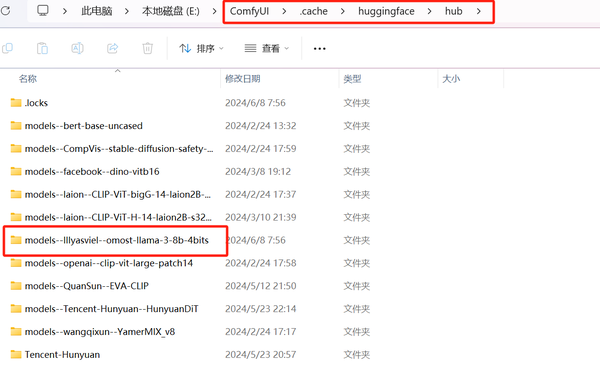This screenshot has width=600, height=371.
Task: Go to huggingface breadcrumb folder
Action: pyautogui.click(x=386, y=11)
